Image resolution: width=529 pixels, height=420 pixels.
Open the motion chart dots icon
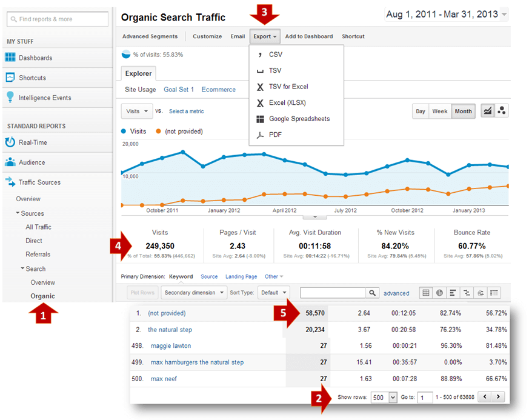pos(502,111)
